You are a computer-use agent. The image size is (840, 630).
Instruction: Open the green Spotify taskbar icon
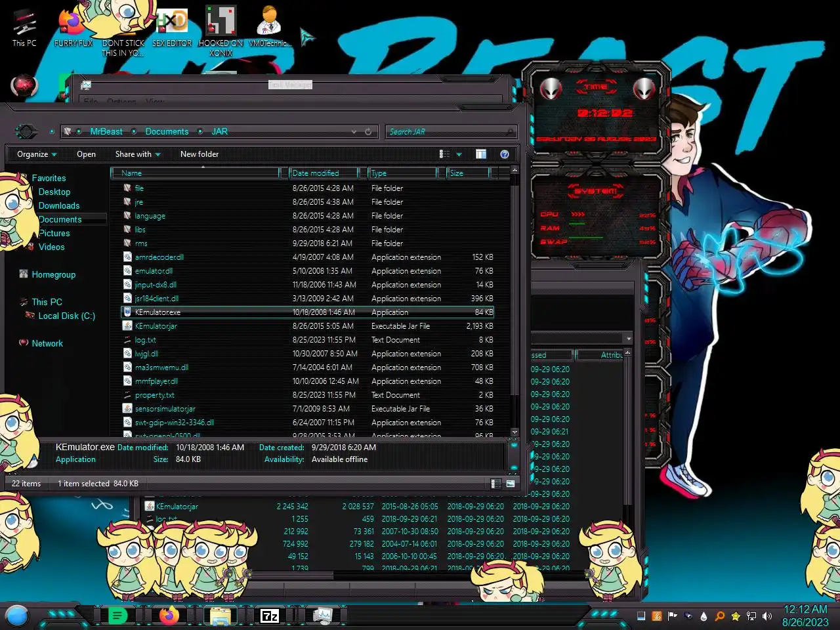tap(117, 616)
